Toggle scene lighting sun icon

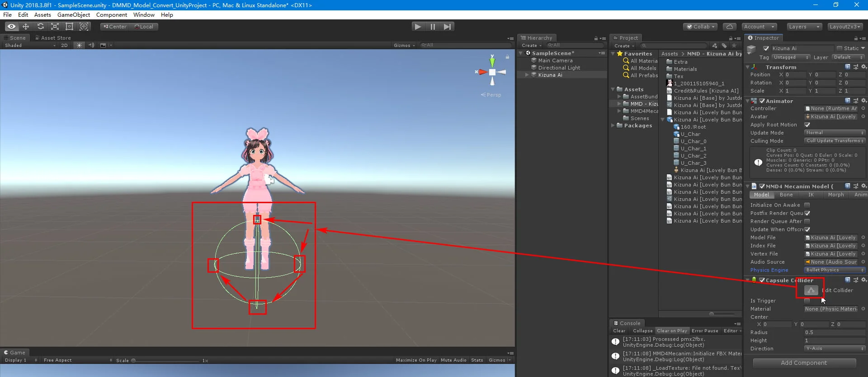tap(80, 45)
